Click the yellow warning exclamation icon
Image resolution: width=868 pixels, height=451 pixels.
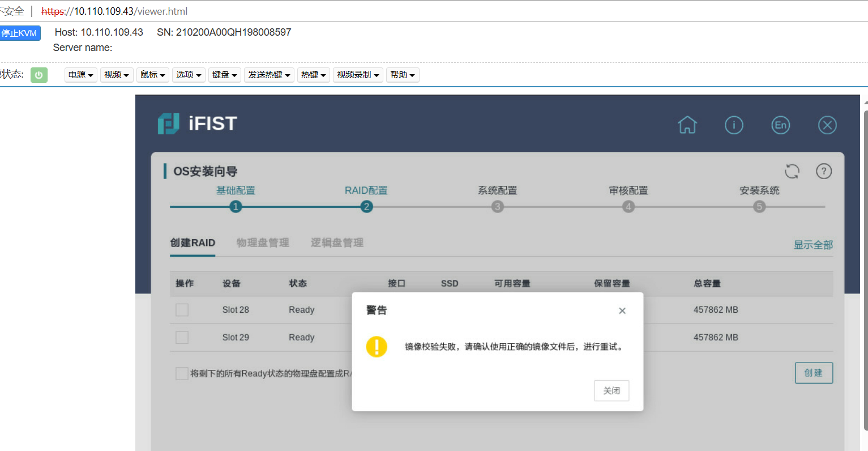point(377,347)
